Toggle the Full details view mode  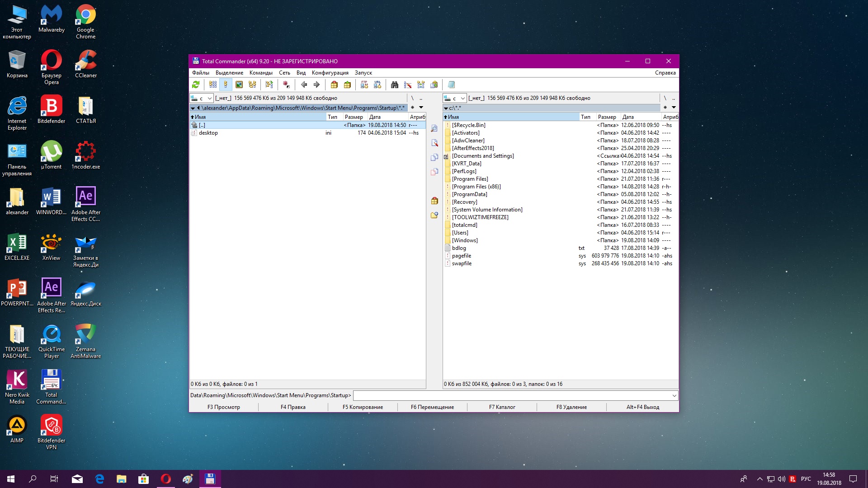click(x=226, y=84)
